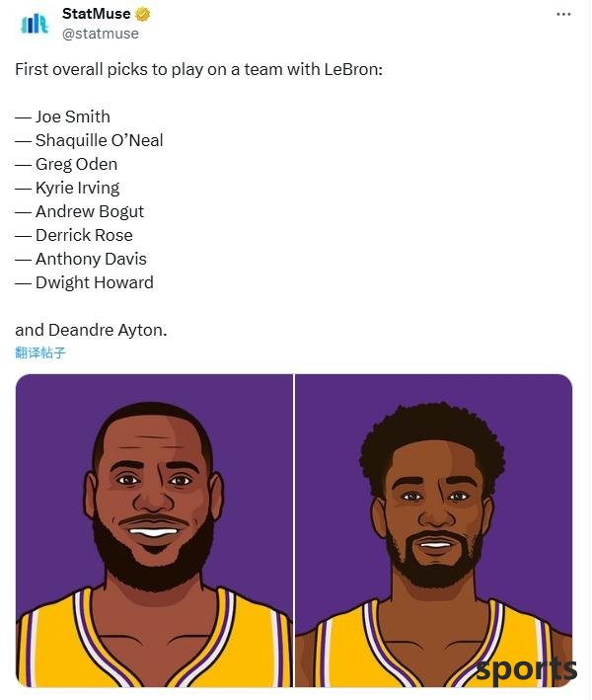Click the Dwight Howard line
The image size is (592, 700).
pyautogui.click(x=84, y=282)
